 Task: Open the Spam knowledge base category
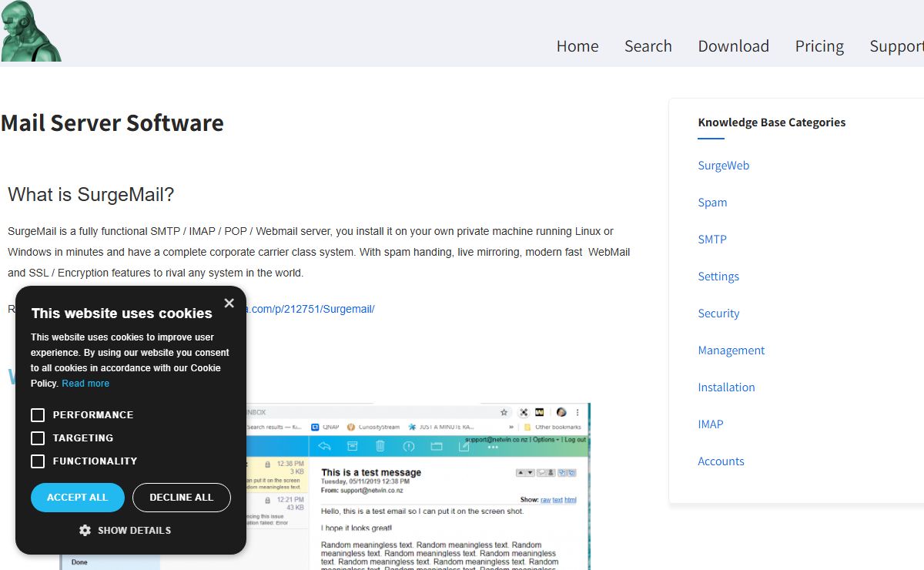(x=712, y=203)
